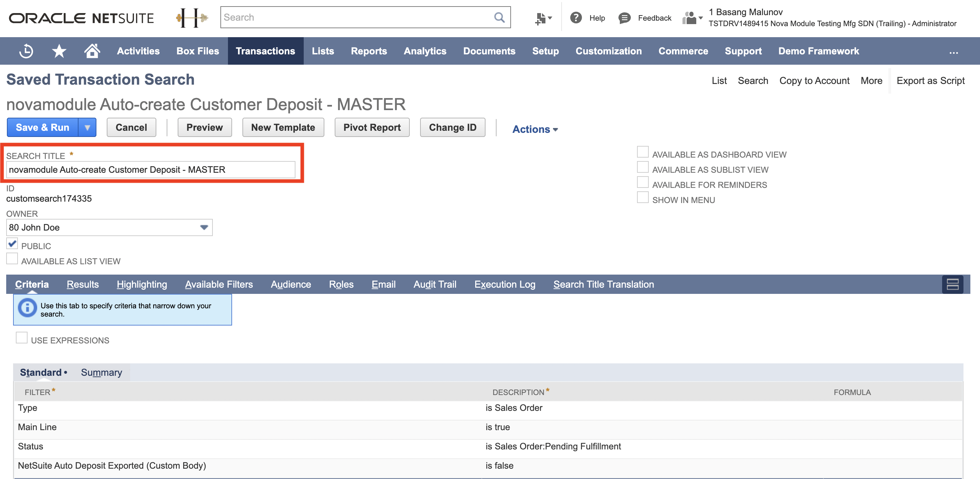Open the Actions dropdown menu
Viewport: 980px width, 479px height.
[535, 129]
